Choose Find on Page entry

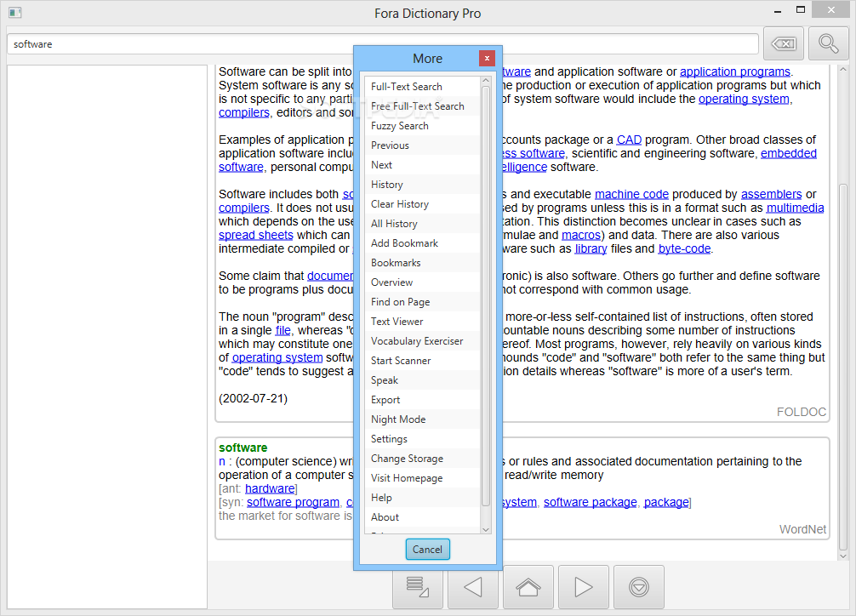pos(422,302)
